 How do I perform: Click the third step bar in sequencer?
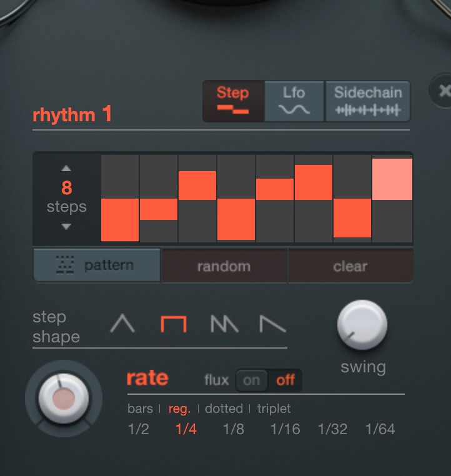197,186
